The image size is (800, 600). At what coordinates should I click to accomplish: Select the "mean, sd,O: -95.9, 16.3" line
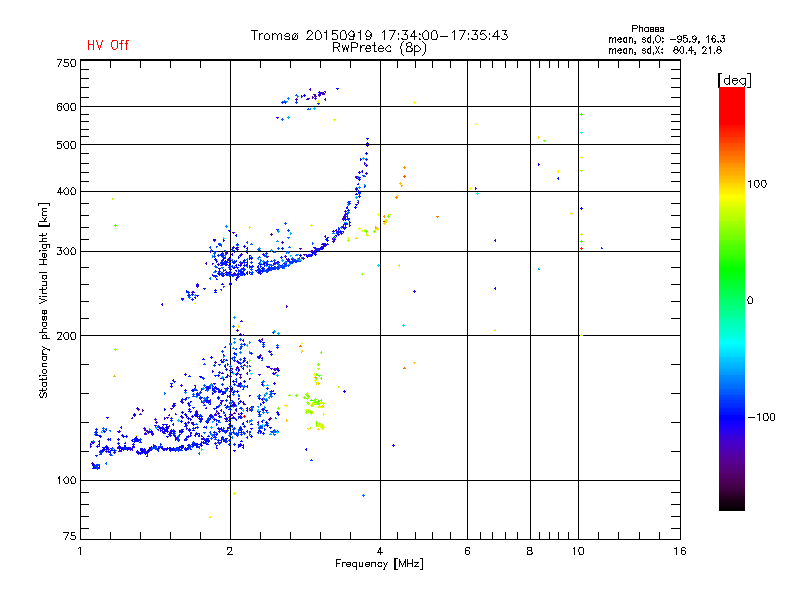click(667, 39)
